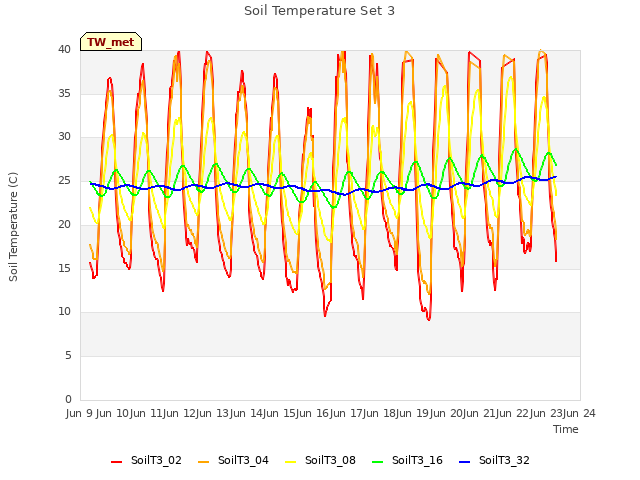Click the blue SoilT3_32 legend swatch
This screenshot has height=480, width=640.
pos(464,462)
